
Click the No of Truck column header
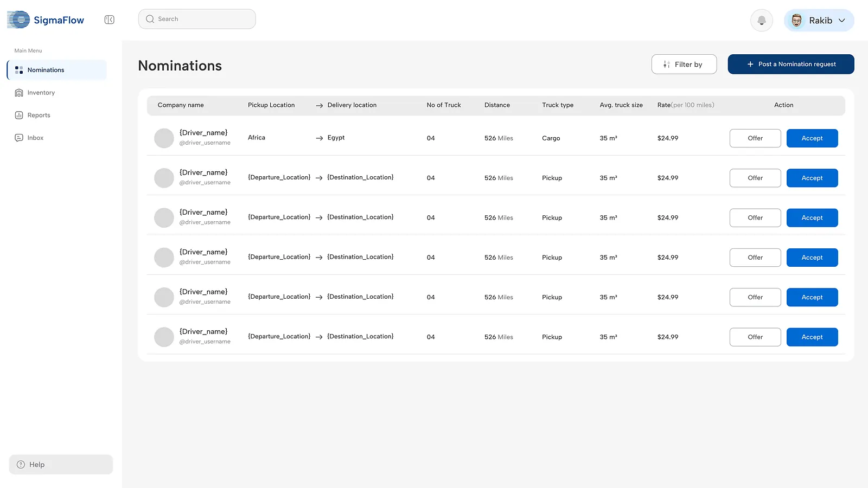[x=444, y=105]
